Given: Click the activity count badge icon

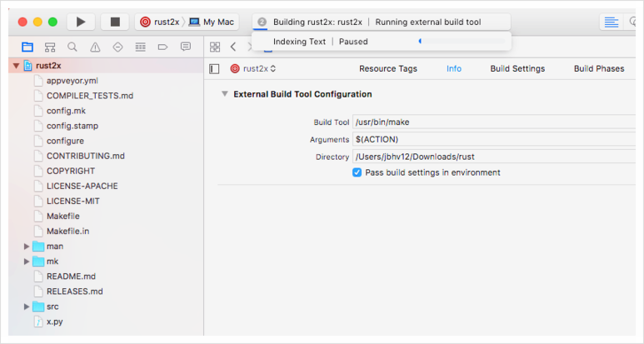Looking at the screenshot, I should pyautogui.click(x=262, y=22).
